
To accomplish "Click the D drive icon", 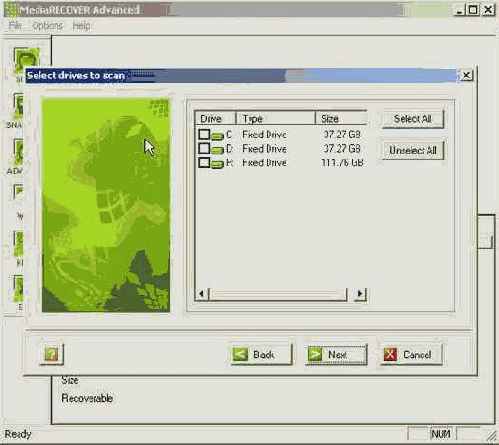I will tap(217, 149).
